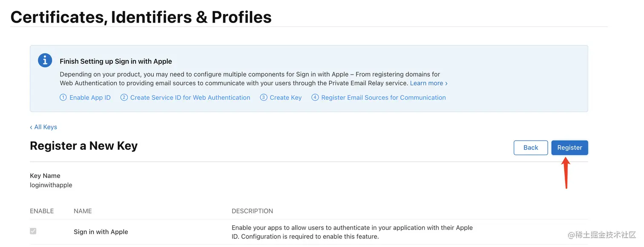644x247 pixels.
Task: Click the circled number 1 step icon
Action: click(63, 98)
